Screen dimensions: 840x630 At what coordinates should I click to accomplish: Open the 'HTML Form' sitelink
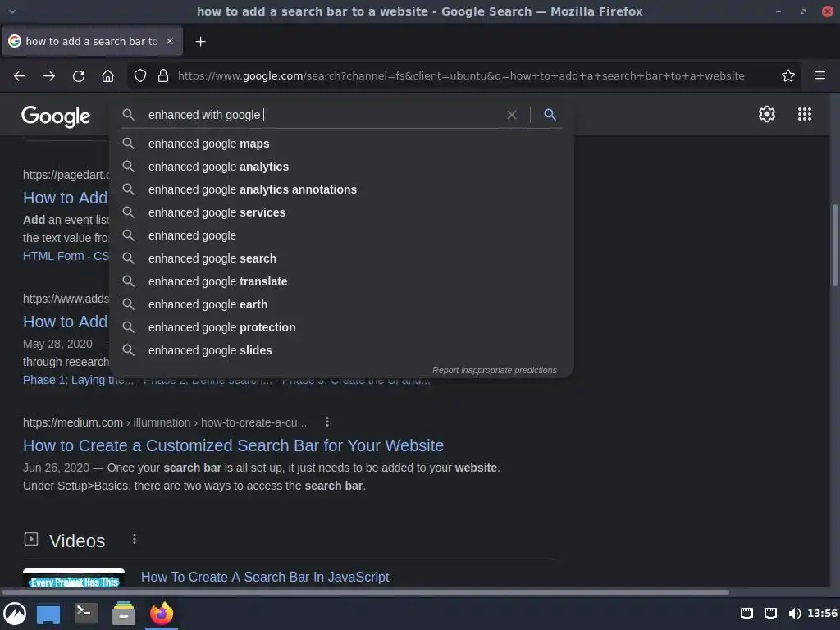[53, 256]
